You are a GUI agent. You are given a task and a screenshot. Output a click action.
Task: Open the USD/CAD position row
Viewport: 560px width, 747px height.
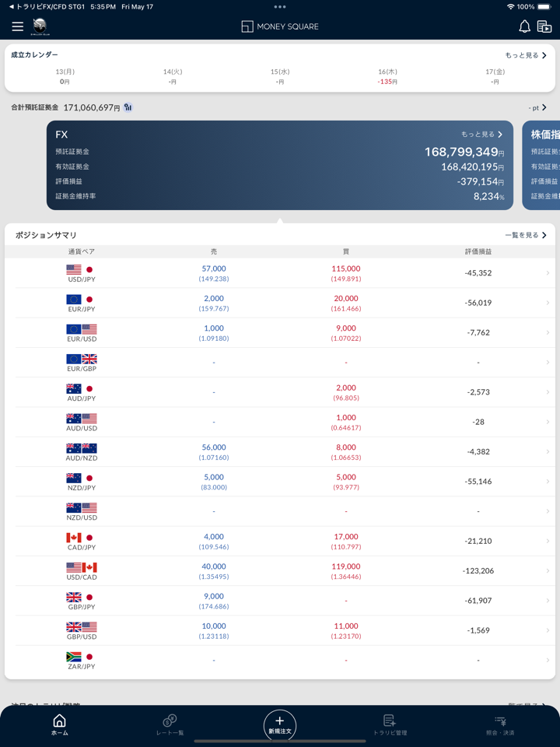[x=280, y=570]
